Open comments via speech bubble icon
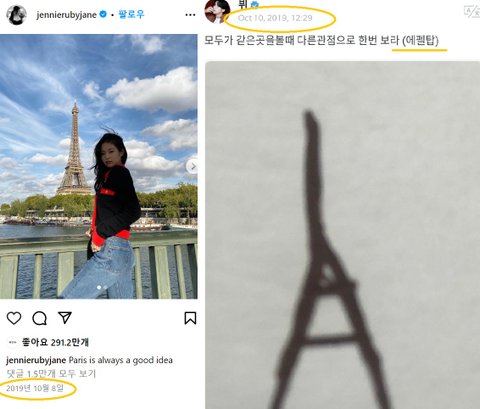The width and height of the screenshot is (480, 409). coord(39,318)
